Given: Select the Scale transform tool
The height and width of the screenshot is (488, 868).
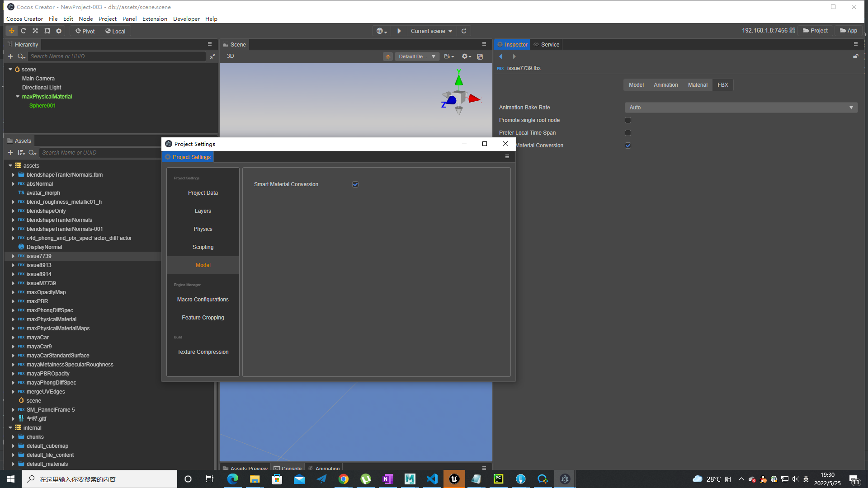Looking at the screenshot, I should coord(35,31).
